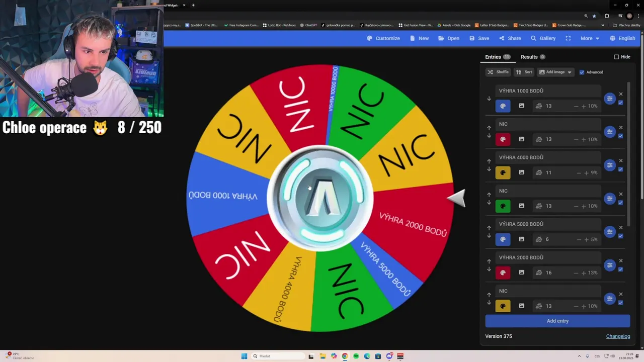Spin the wheel by clicking its center
Image resolution: width=644 pixels, height=362 pixels.
tap(320, 198)
